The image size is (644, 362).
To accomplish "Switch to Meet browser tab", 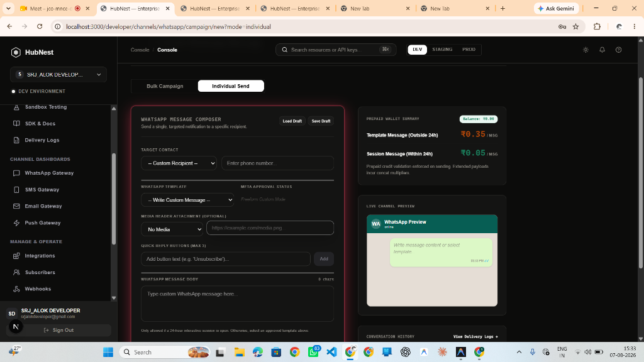I will pos(55,8).
